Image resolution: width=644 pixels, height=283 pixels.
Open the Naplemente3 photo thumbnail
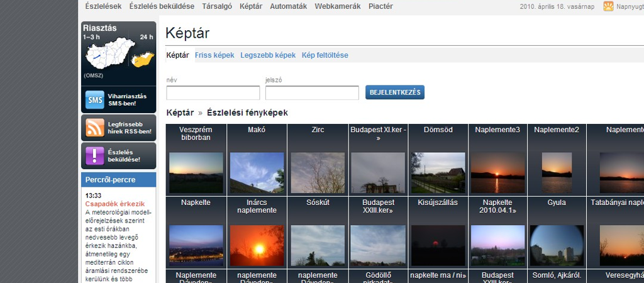click(497, 172)
